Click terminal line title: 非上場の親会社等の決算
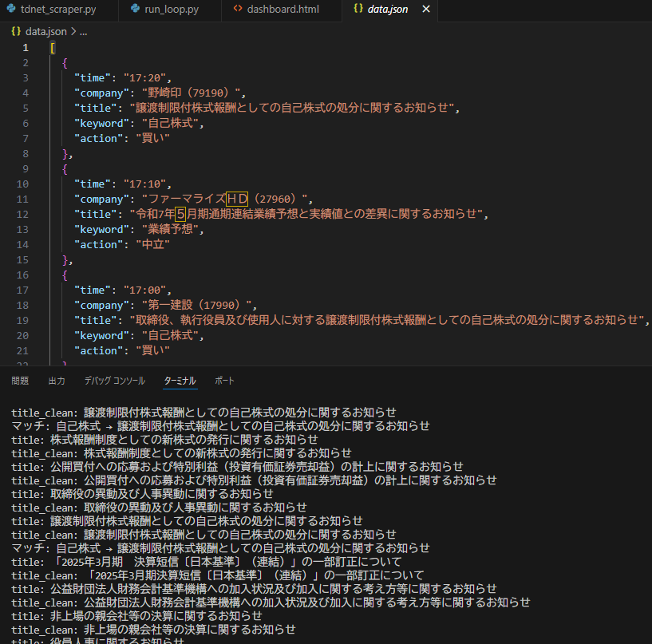Viewport: 652px width, 644px height. (136, 616)
